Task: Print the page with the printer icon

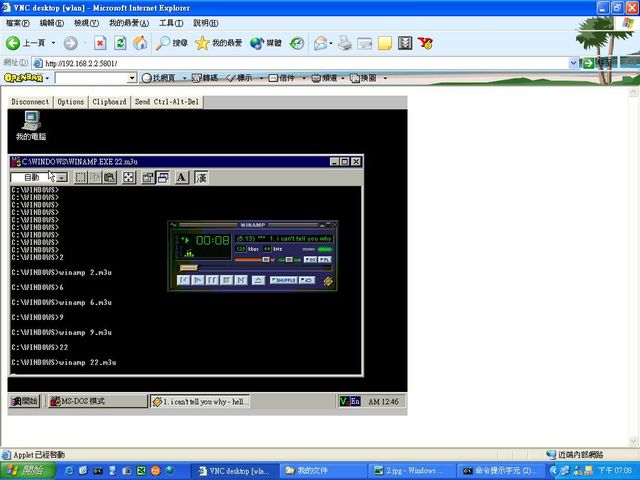Action: pyautogui.click(x=344, y=43)
